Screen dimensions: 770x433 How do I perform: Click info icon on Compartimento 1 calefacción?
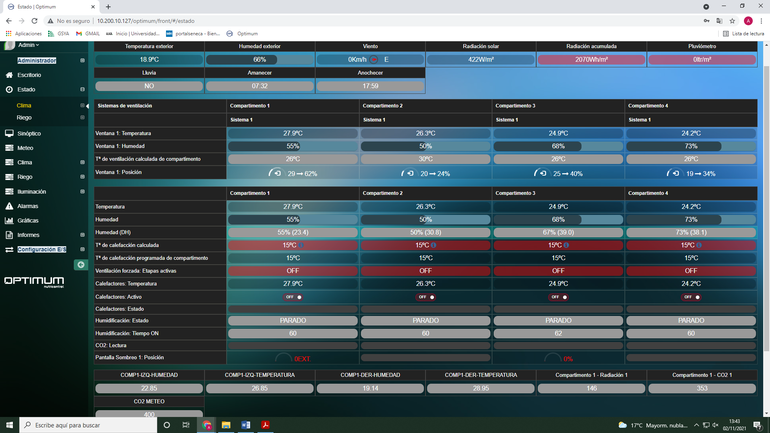[x=301, y=245]
